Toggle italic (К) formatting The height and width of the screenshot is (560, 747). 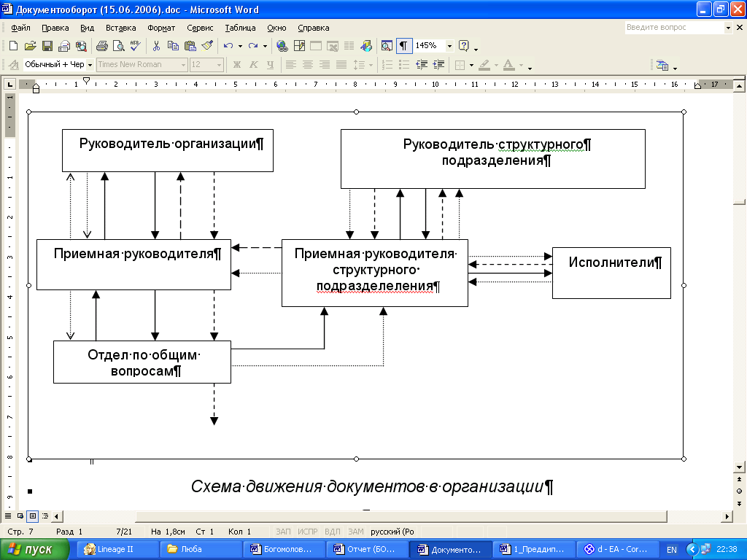(253, 65)
